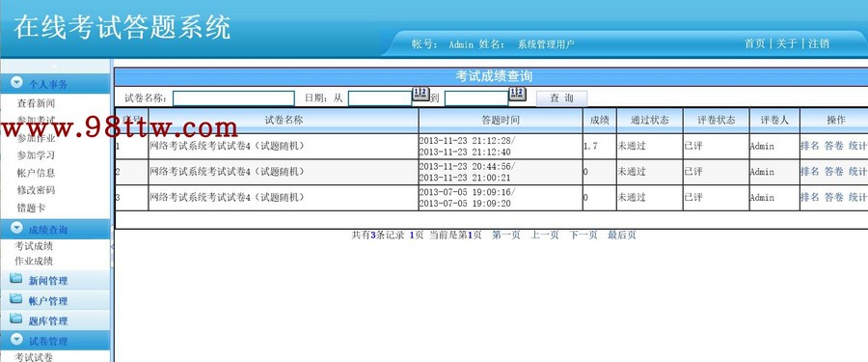The height and width of the screenshot is (362, 868).
Task: Collapse the 试卷管理 section arrow icon
Action: tap(17, 339)
